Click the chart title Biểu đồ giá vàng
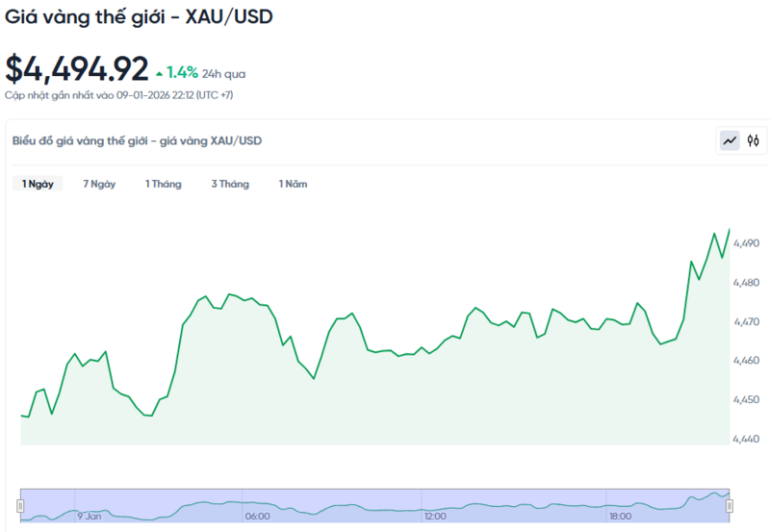770x532 pixels. point(137,140)
